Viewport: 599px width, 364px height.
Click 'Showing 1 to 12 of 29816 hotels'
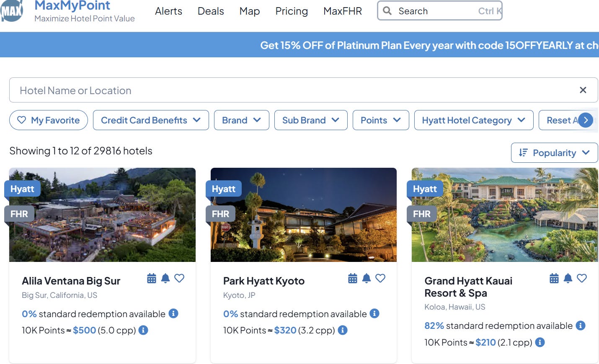(x=81, y=151)
